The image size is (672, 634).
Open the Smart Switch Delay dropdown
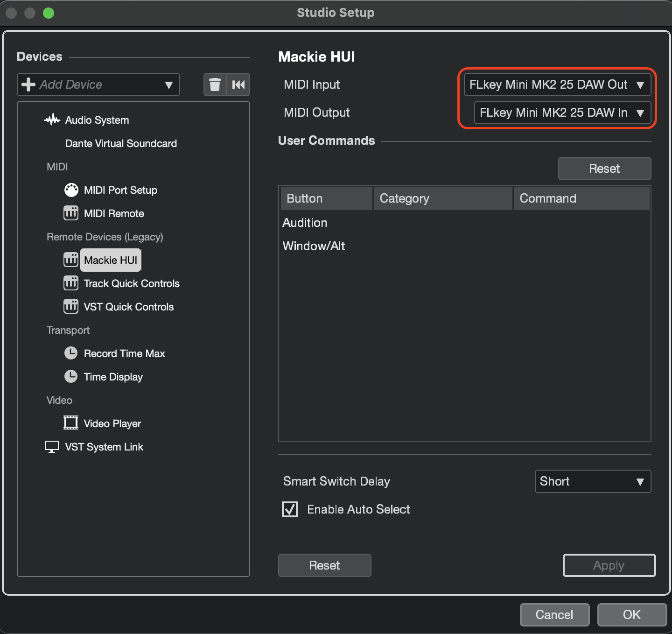593,481
